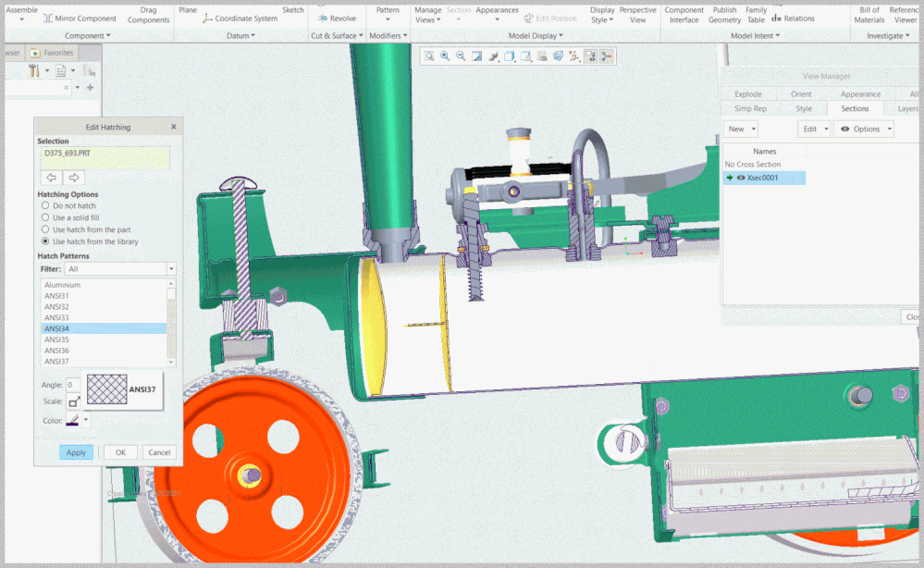Click the hammer Settings icon in model tree
This screenshot has height=568, width=924.
[34, 70]
